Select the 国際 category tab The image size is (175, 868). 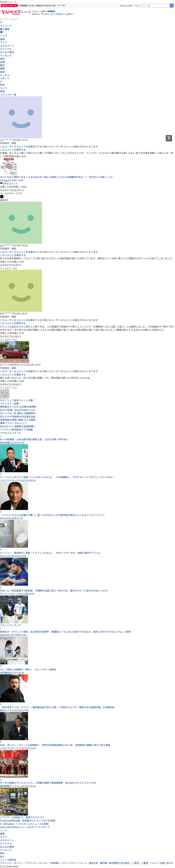click(2, 68)
